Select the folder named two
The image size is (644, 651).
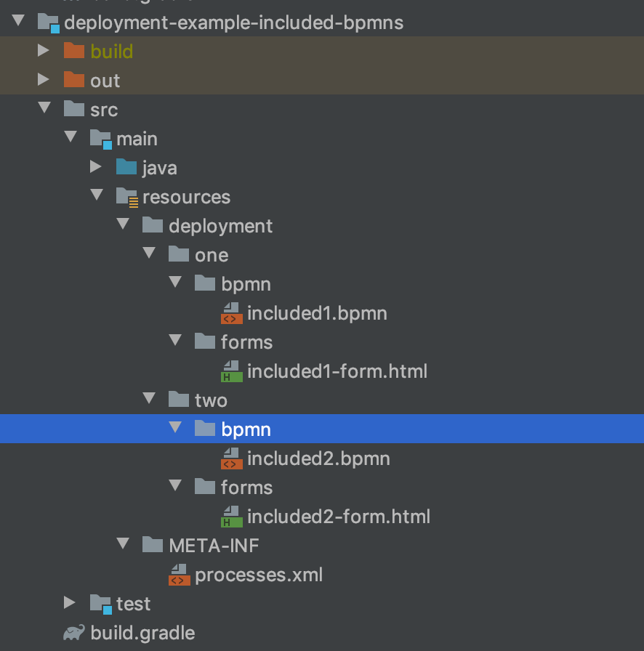tap(211, 400)
